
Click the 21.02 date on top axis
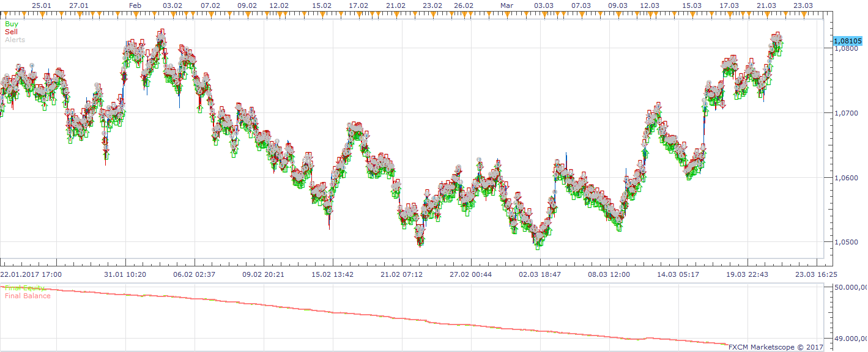coord(396,5)
